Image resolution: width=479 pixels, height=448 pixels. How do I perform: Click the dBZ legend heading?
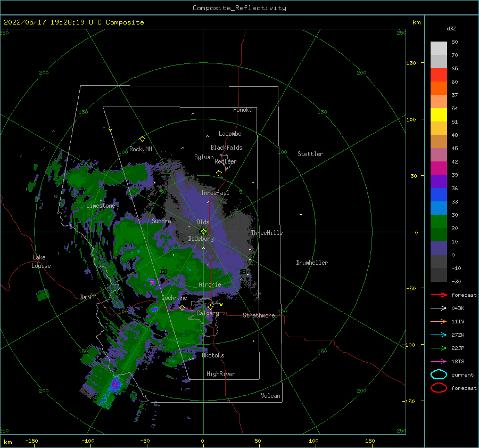click(x=451, y=28)
